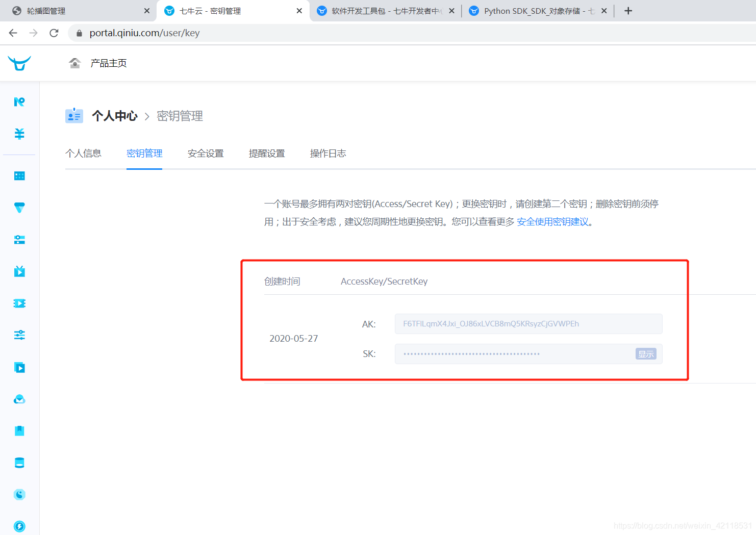Open the octagon swirl sidebar icon

[19, 495]
